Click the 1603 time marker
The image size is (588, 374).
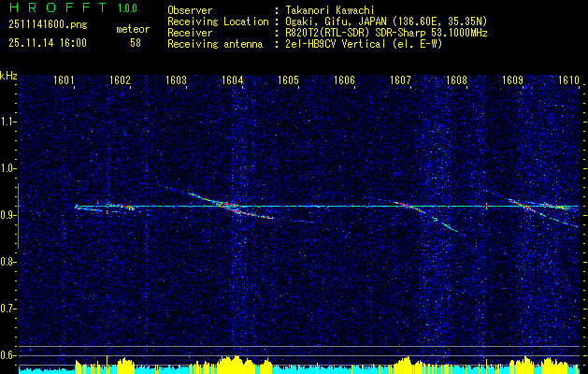pyautogui.click(x=176, y=80)
